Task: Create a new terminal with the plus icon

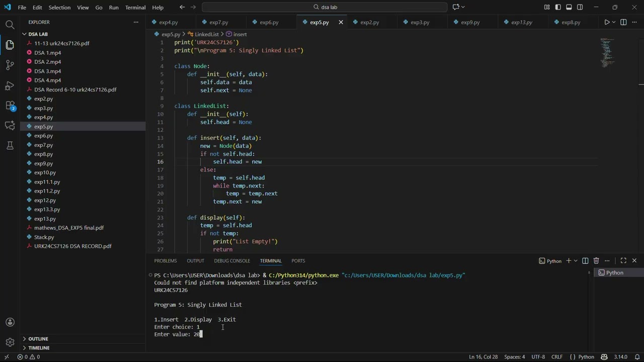Action: [569, 260]
